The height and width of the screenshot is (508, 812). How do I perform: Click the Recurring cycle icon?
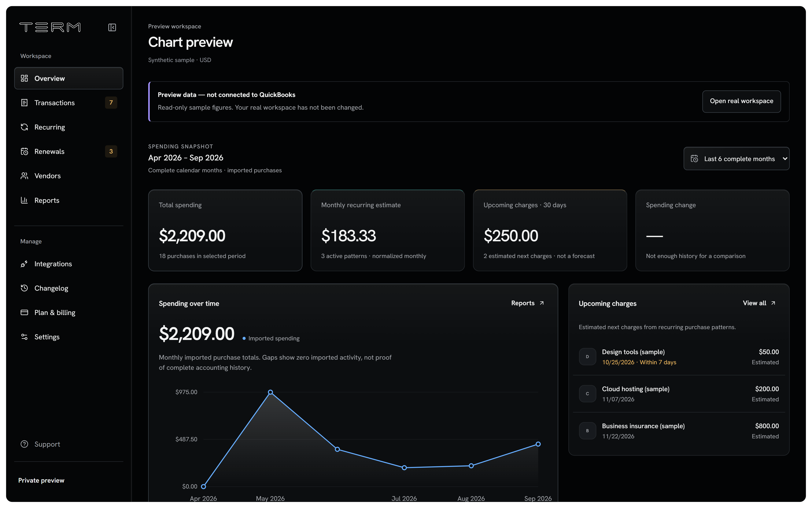pyautogui.click(x=24, y=127)
